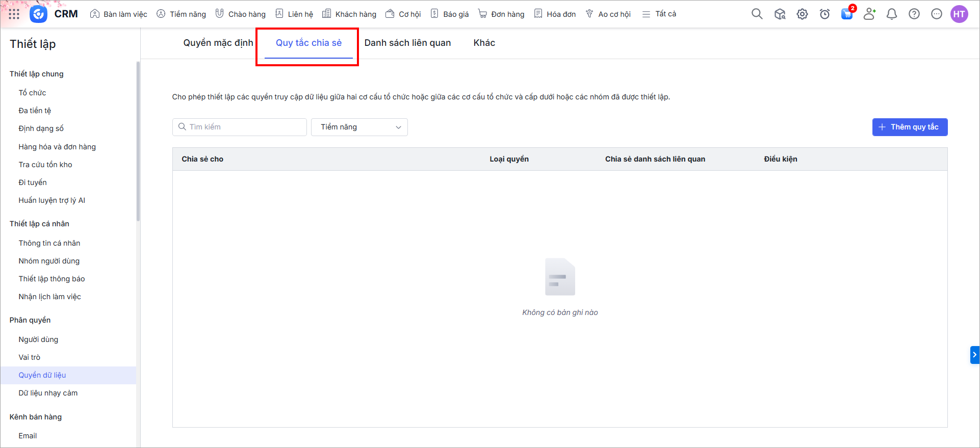The width and height of the screenshot is (980, 448).
Task: Expand the right side panel arrow
Action: tap(974, 355)
